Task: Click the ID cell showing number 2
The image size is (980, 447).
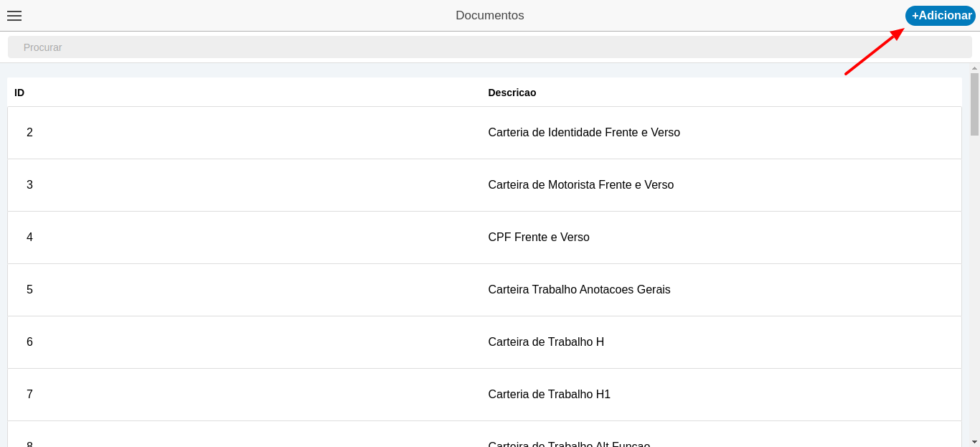Action: coord(29,132)
